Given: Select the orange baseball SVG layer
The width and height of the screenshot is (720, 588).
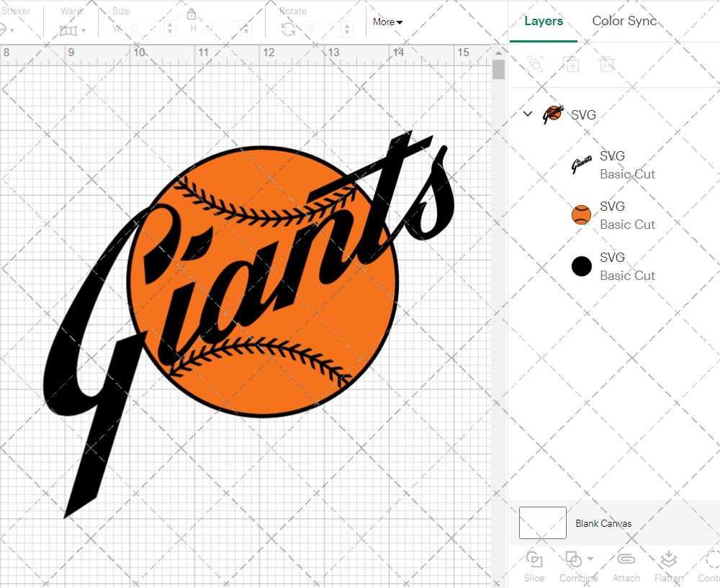Looking at the screenshot, I should [612, 215].
